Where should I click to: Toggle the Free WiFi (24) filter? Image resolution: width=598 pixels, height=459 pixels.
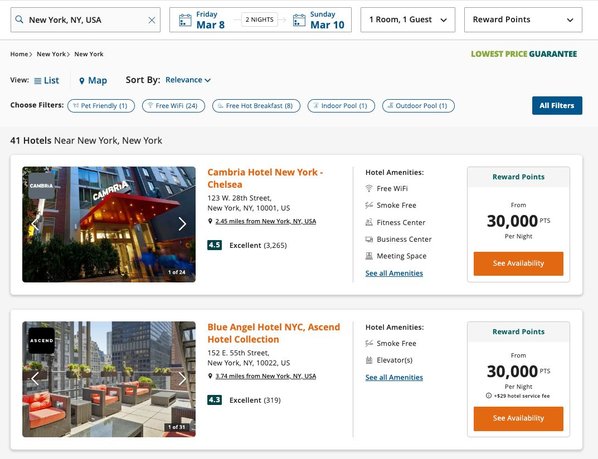pyautogui.click(x=174, y=106)
